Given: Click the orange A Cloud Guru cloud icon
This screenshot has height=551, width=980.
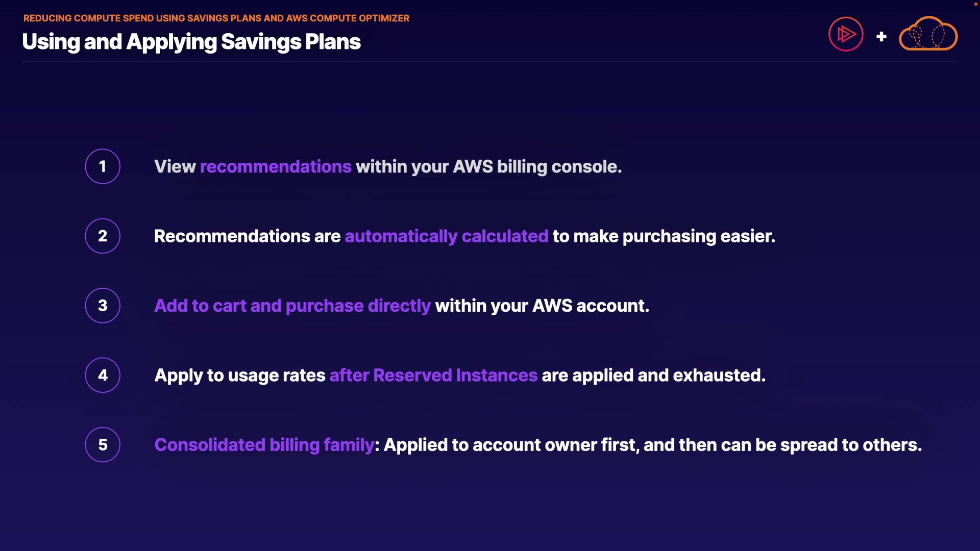Looking at the screenshot, I should [x=928, y=34].
